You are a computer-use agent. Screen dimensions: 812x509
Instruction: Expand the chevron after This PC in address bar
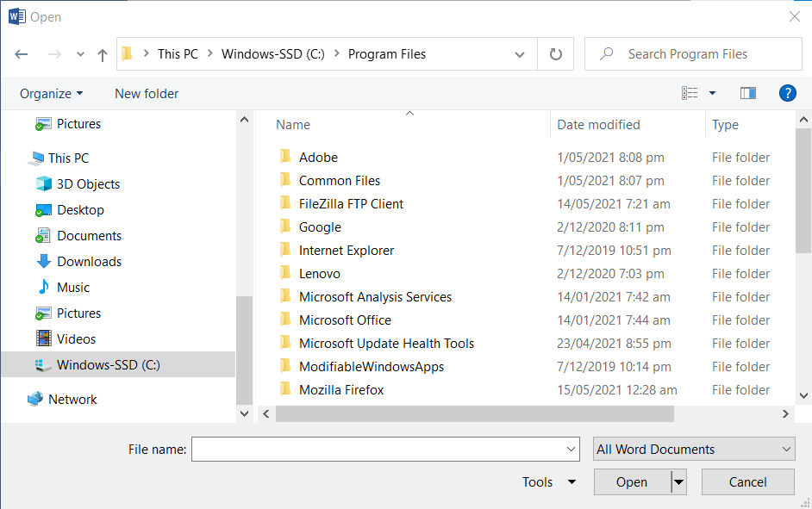pyautogui.click(x=210, y=53)
